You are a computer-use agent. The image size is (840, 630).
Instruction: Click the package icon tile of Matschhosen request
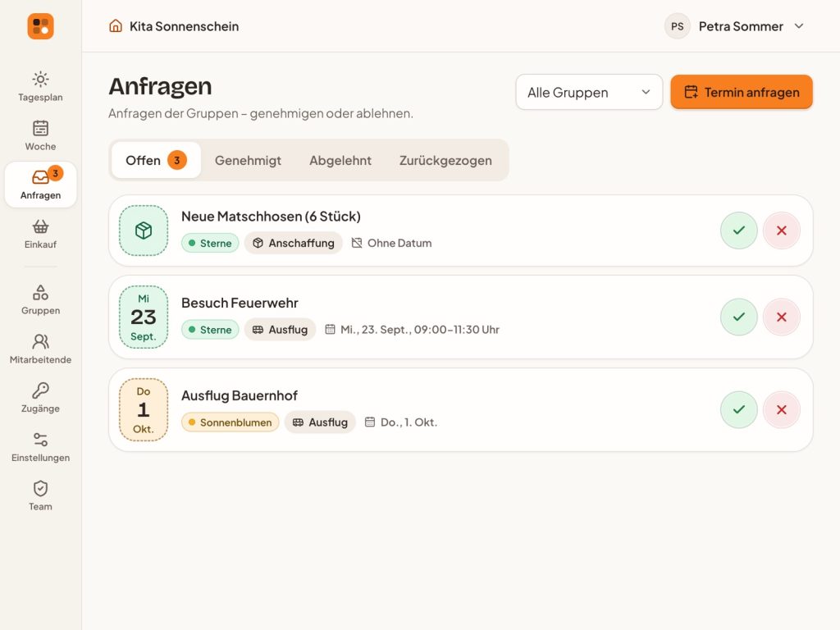(144, 231)
